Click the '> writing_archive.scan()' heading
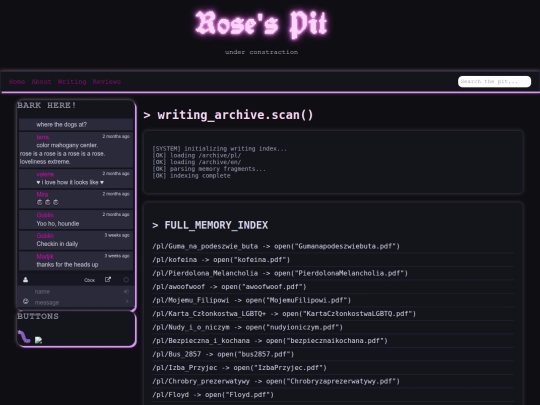The width and height of the screenshot is (540, 405). point(228,115)
